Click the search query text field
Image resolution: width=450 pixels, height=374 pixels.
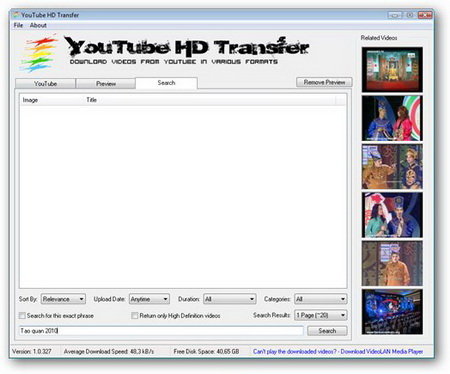coord(161,331)
